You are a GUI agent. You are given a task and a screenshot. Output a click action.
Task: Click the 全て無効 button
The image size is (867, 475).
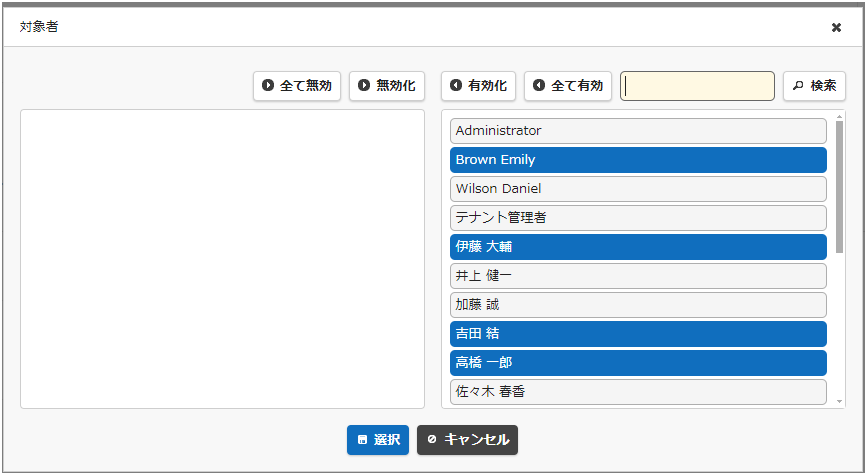tap(297, 86)
